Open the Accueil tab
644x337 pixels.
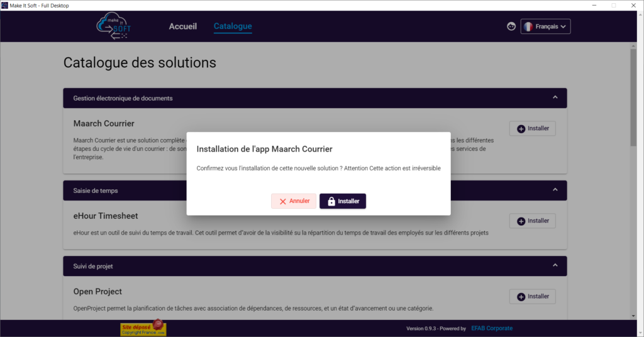click(x=183, y=26)
